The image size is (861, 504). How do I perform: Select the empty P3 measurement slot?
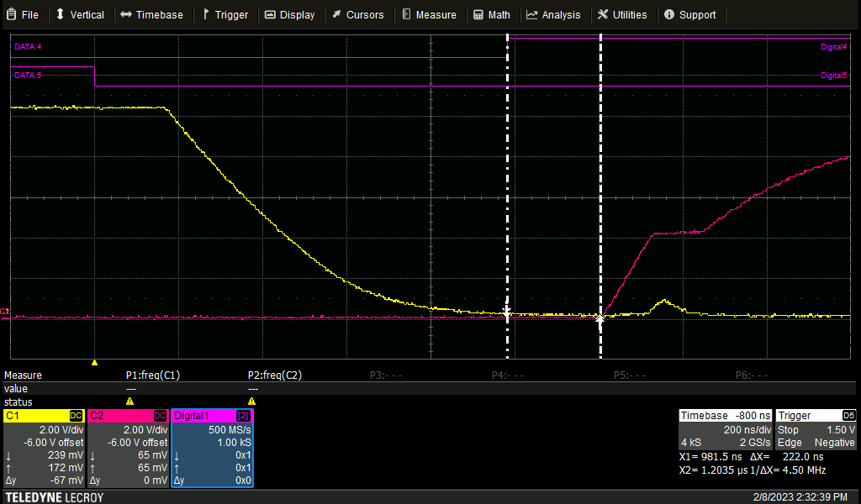(x=386, y=375)
